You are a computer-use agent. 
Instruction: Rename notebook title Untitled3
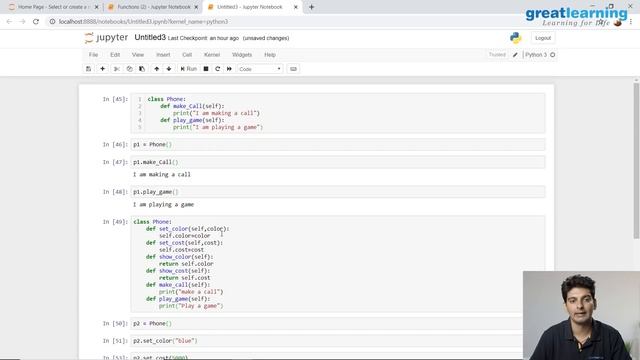(150, 38)
